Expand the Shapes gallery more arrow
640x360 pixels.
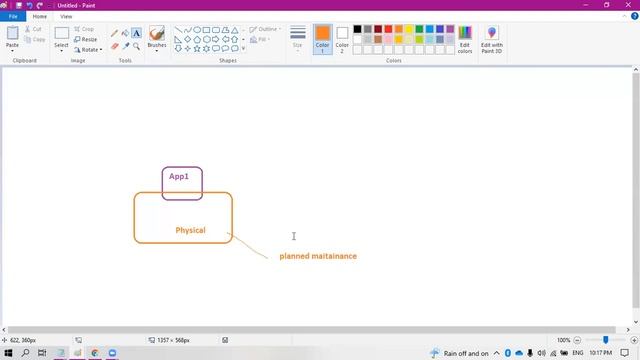click(x=243, y=49)
